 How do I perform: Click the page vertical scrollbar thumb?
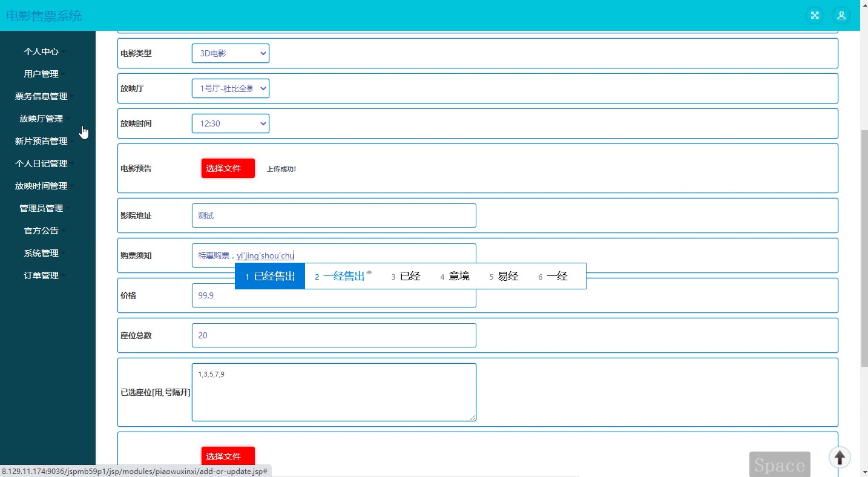point(864,247)
